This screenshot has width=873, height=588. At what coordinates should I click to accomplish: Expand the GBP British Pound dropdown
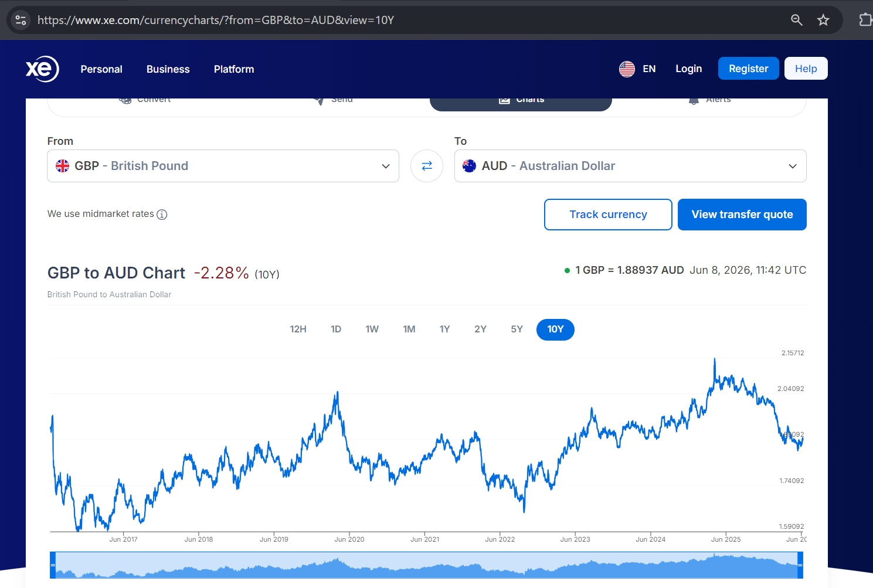coord(223,166)
